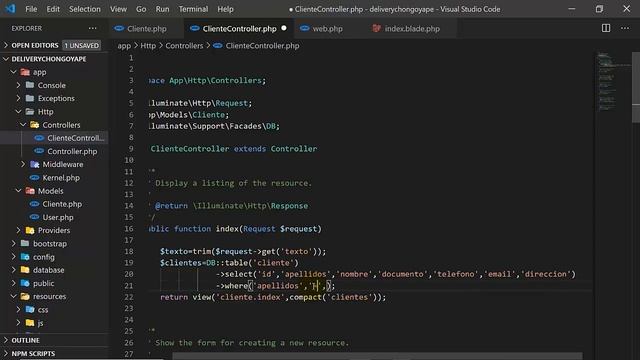Open the View menu
This screenshot has width=640, height=360.
pos(118,9)
